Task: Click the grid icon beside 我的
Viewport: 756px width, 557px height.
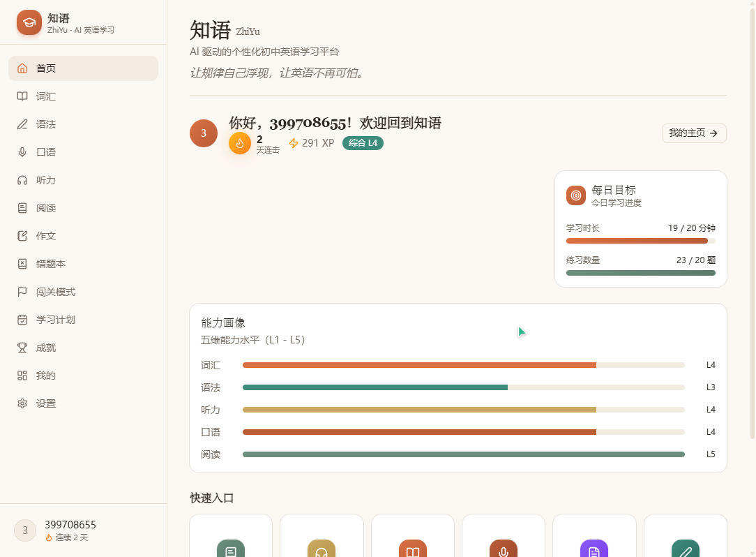Action: (x=22, y=376)
